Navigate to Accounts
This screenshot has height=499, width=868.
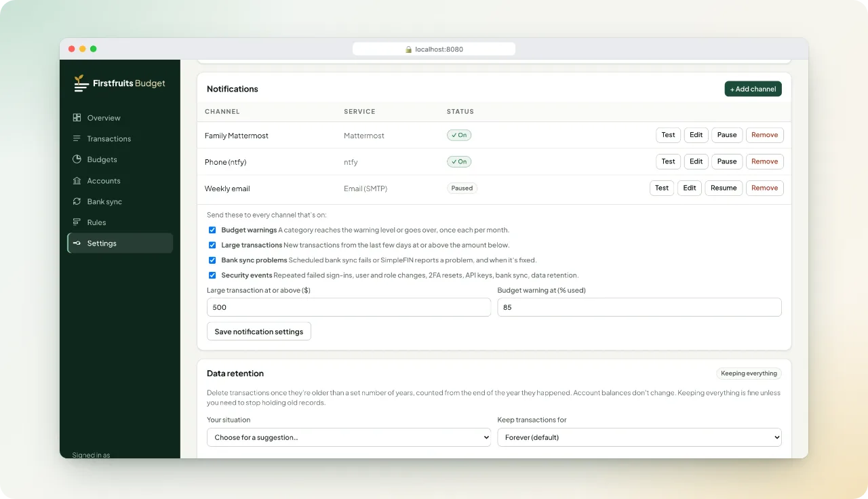point(120,181)
